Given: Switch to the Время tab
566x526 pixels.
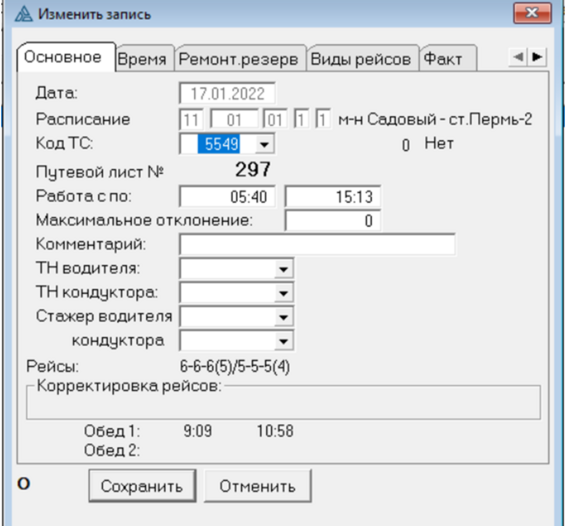Looking at the screenshot, I should click(x=142, y=58).
